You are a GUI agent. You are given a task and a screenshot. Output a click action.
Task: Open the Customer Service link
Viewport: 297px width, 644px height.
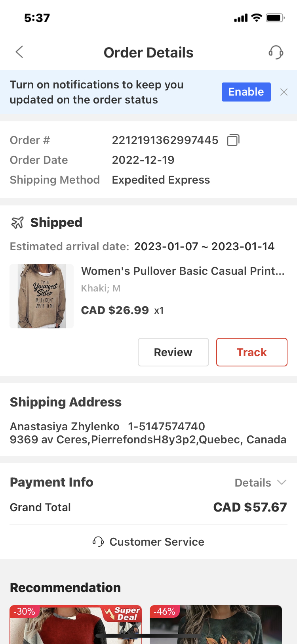point(157,542)
